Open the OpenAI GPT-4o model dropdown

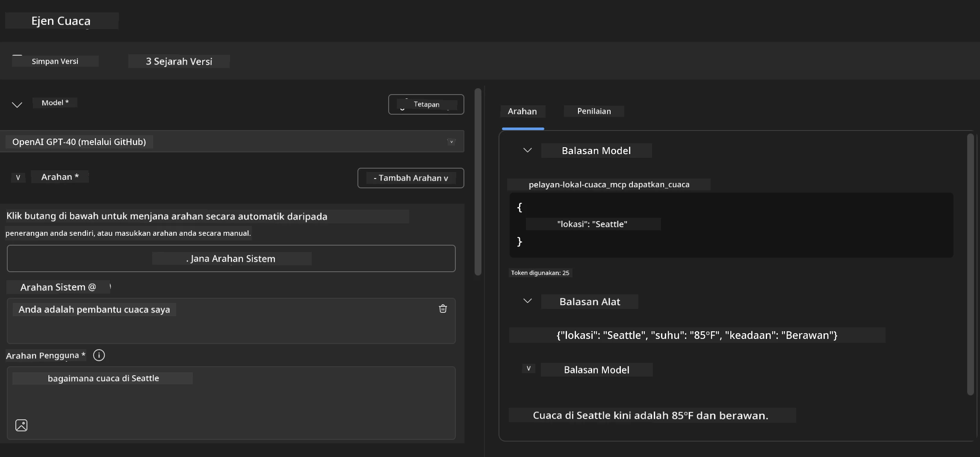pos(232,142)
